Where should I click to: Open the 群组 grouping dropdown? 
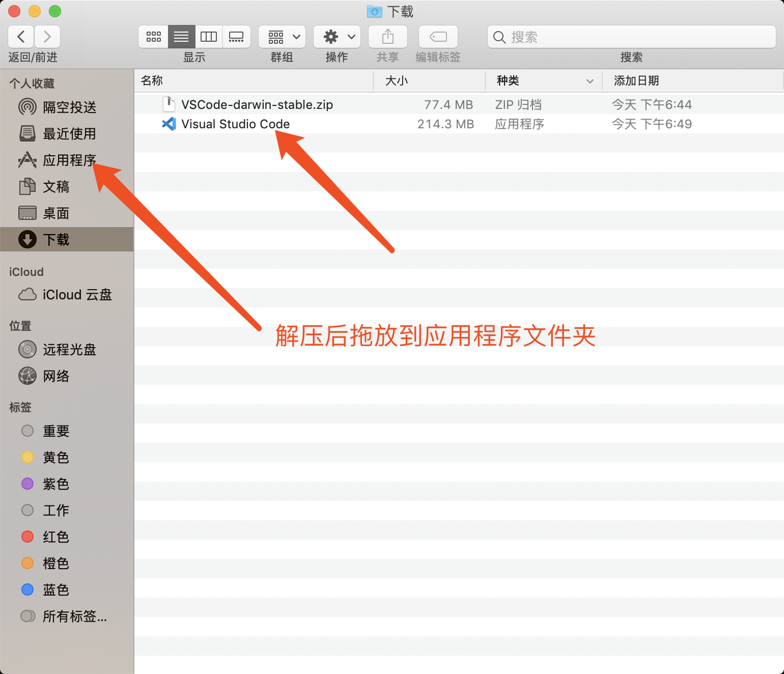click(282, 37)
